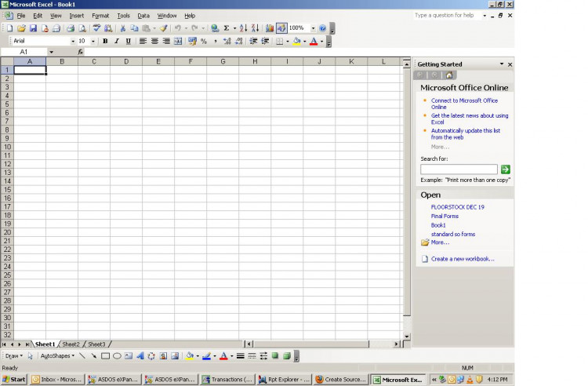Toggle Center alignment
The image size is (588, 386).
pos(154,41)
